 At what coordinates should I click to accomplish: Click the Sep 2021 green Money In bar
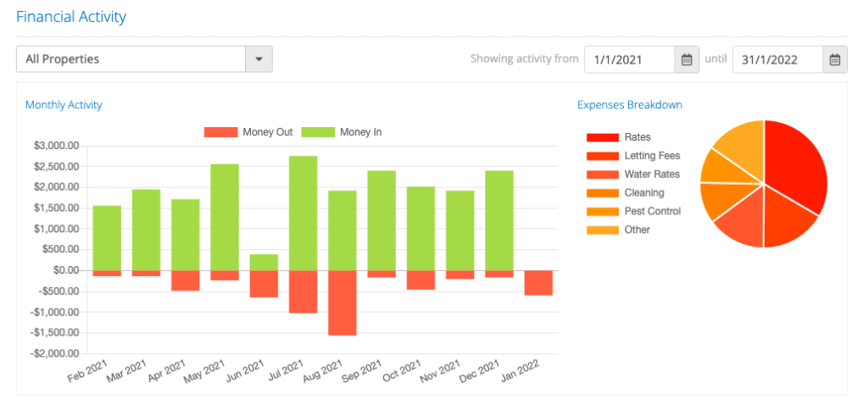tap(382, 221)
